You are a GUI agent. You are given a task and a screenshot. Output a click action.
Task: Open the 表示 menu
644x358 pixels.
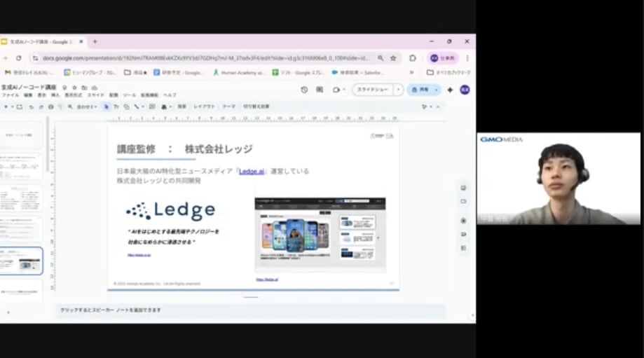pos(42,95)
